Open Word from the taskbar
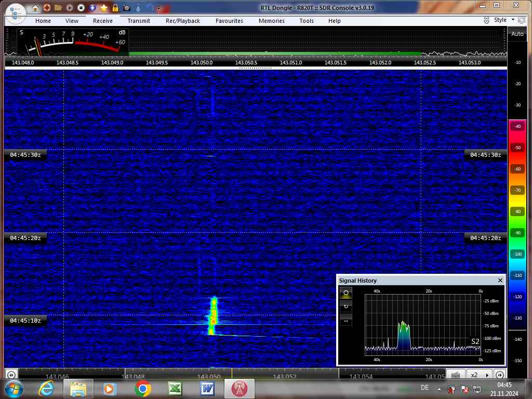The image size is (532, 399). pyautogui.click(x=207, y=389)
